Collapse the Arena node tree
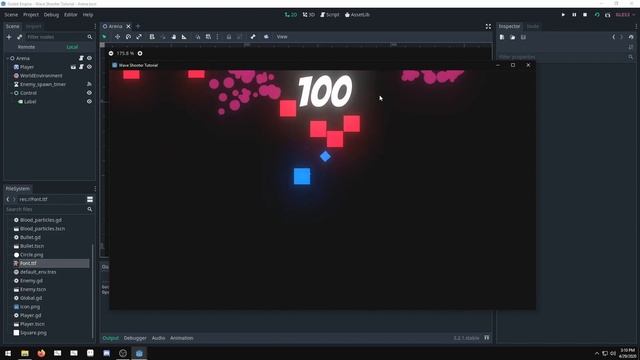 coord(7,58)
